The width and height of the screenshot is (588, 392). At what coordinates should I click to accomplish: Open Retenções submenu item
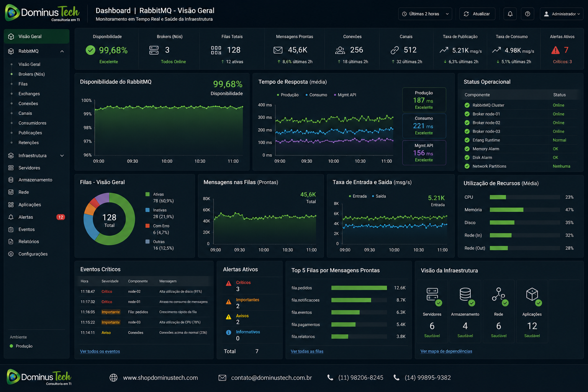tap(28, 142)
